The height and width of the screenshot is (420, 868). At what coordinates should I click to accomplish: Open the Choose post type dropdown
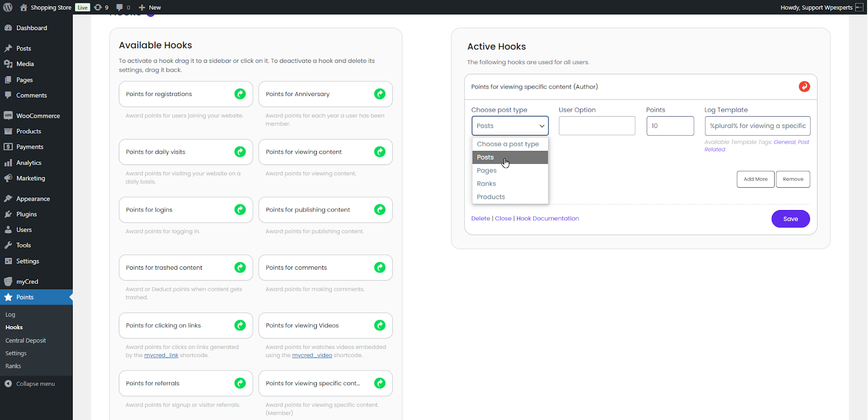509,126
